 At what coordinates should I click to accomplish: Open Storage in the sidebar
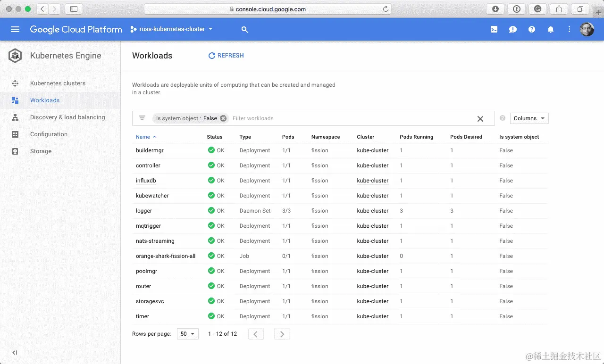point(41,151)
